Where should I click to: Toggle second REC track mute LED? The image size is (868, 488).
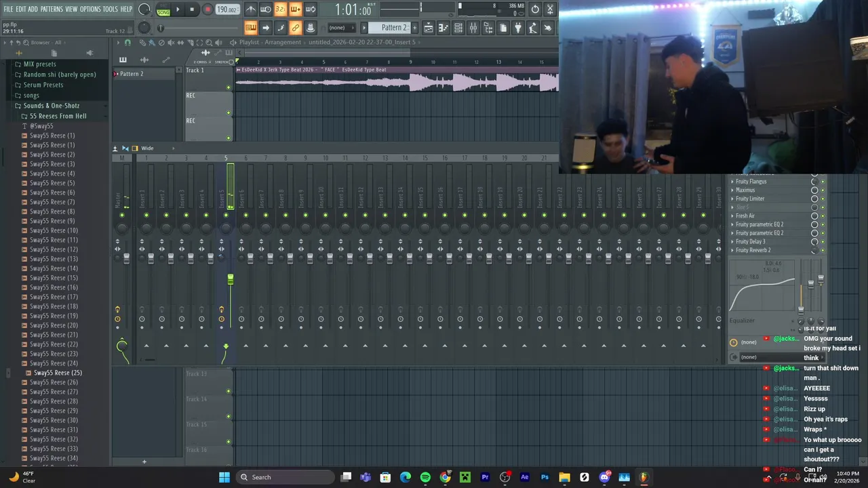point(229,138)
